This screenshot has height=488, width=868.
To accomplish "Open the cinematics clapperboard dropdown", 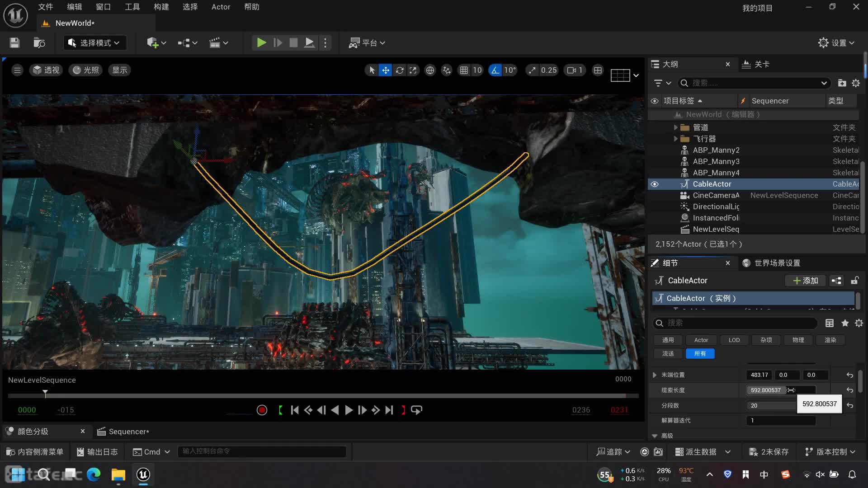I will click(x=218, y=43).
